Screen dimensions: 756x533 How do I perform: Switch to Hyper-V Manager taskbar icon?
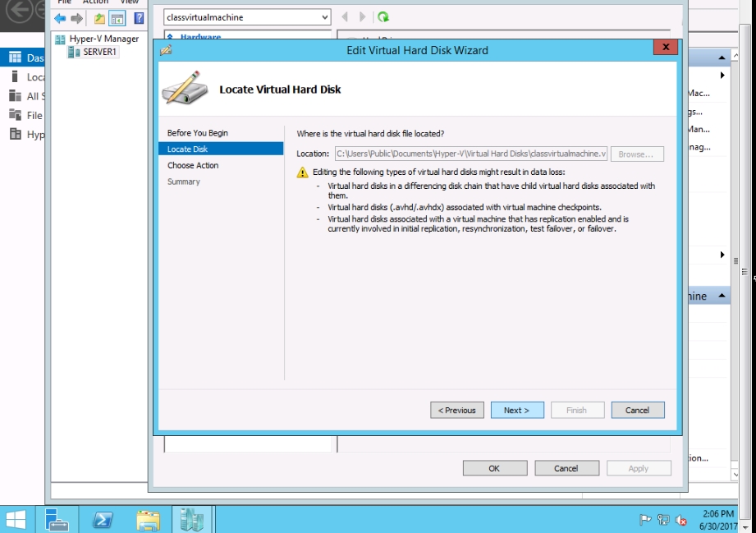[x=192, y=520]
